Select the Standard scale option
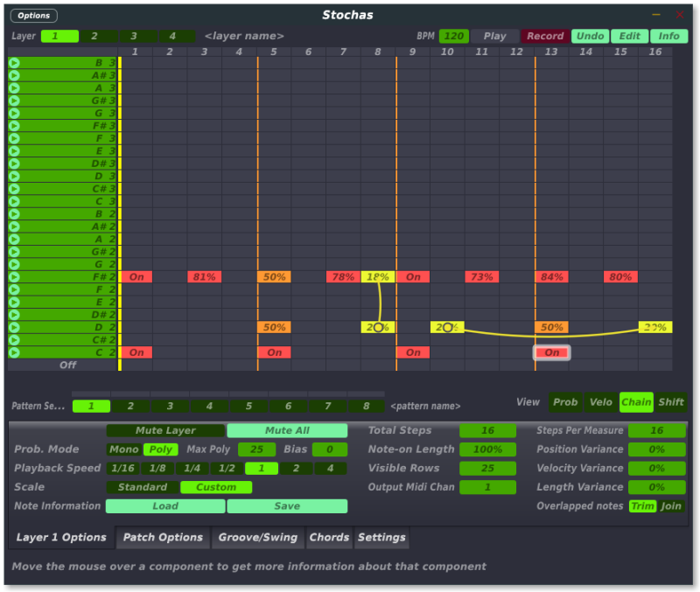Screen dimensions: 700x592 (143, 487)
